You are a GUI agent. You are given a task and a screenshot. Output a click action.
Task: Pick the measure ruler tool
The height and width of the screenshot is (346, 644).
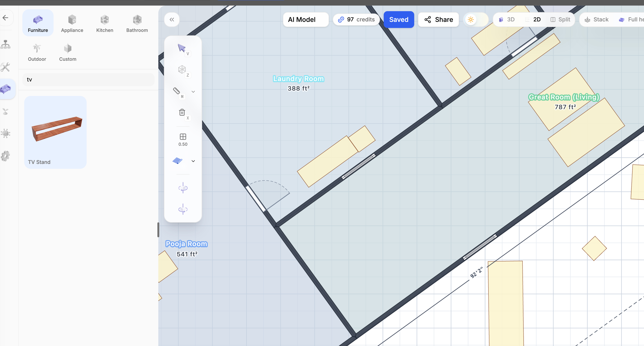point(177,91)
